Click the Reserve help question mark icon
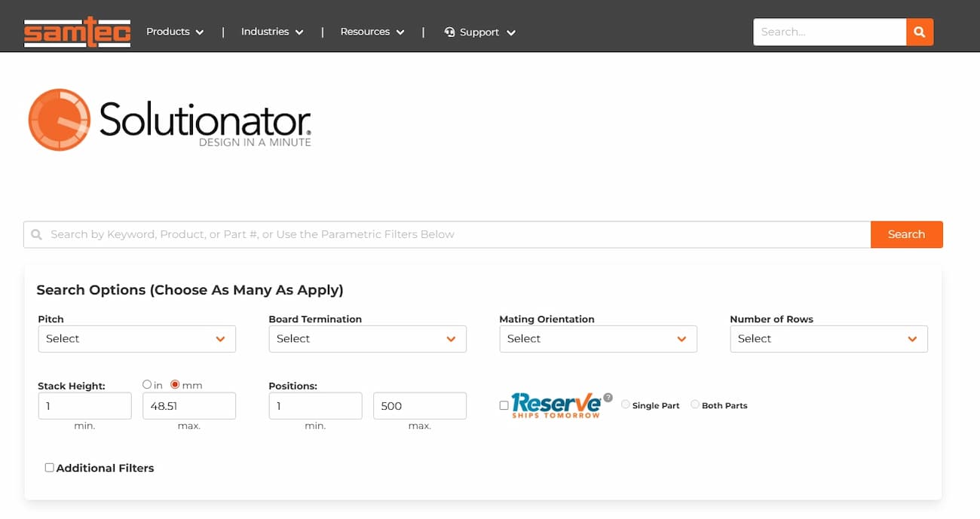 608,398
